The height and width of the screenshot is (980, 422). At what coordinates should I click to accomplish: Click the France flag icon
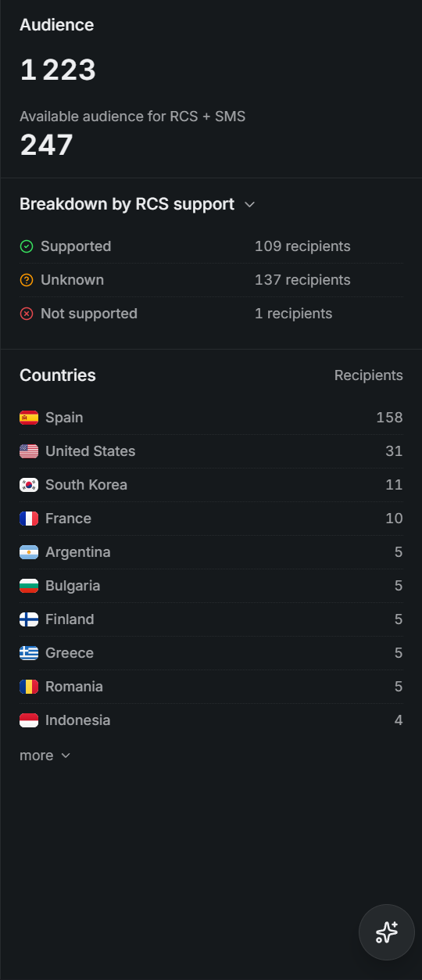coord(29,519)
